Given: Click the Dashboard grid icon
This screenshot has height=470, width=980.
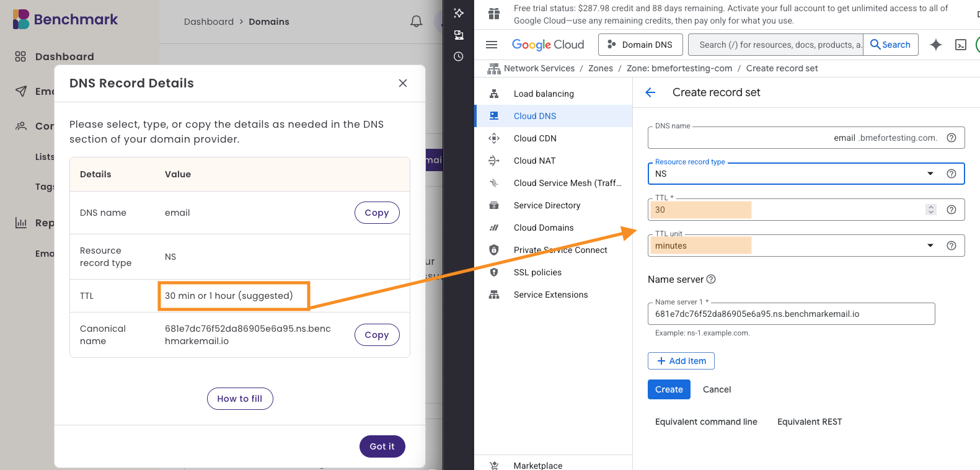Looking at the screenshot, I should (x=20, y=56).
